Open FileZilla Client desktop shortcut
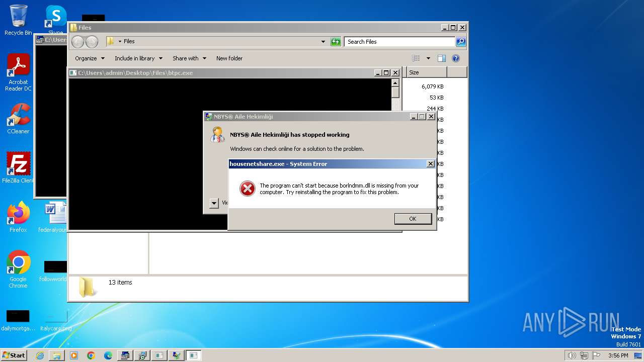Screen dimensions: 644x362 18,168
